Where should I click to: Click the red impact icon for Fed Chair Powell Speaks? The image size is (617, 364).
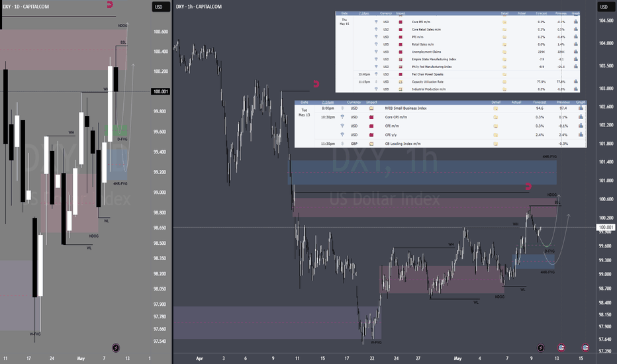[400, 74]
